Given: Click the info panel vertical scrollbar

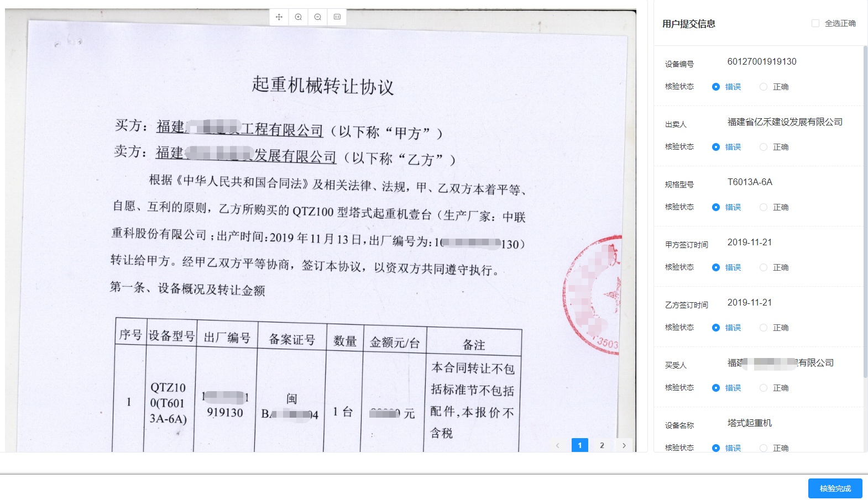Looking at the screenshot, I should click(x=865, y=213).
